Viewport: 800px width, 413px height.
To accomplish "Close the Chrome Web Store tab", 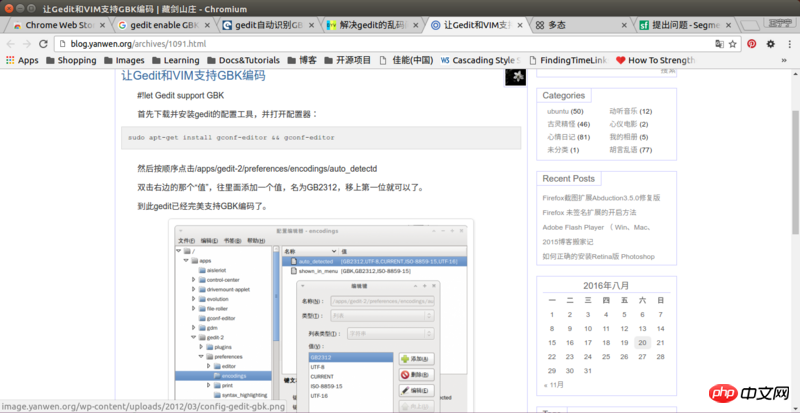I will coord(103,25).
